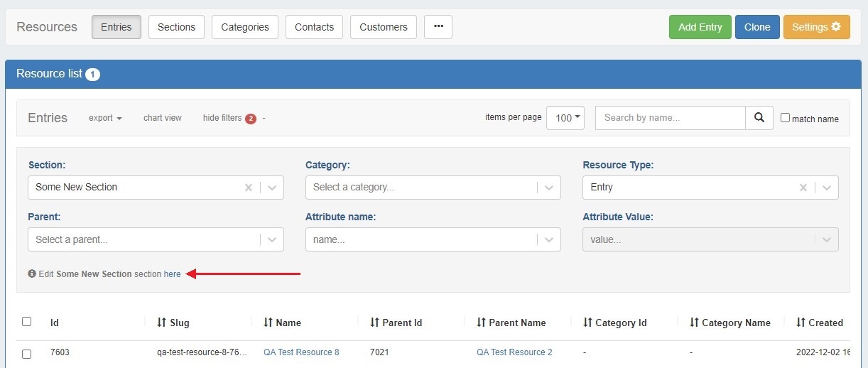Click the Search by name field

670,118
